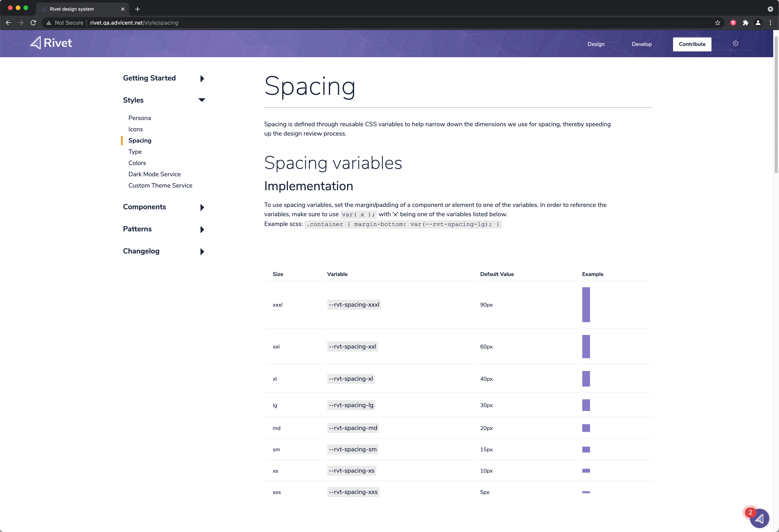Screen dimensions: 779x532
Task: Go to the Type page
Action: coord(135,152)
